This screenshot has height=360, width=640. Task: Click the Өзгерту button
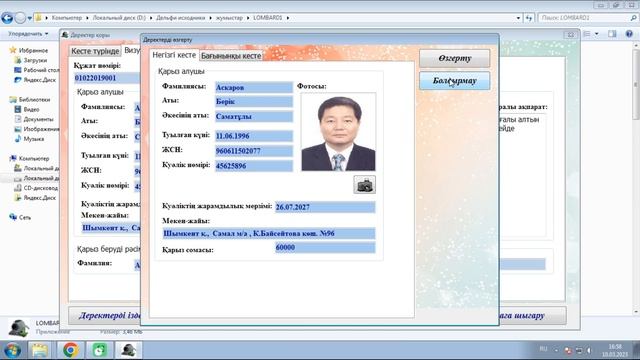pyautogui.click(x=455, y=58)
